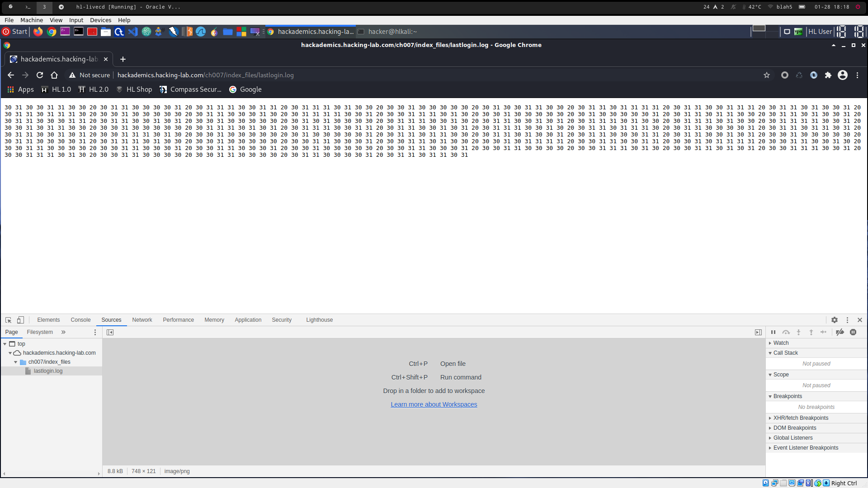Toggle the device toolbar icon
Screen dimensions: 868x488
[20, 320]
